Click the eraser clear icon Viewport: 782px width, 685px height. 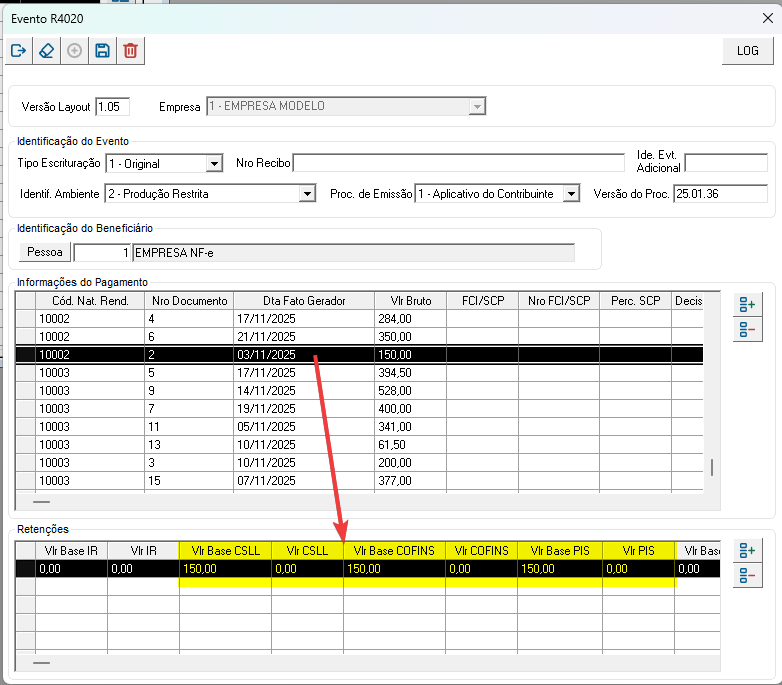click(46, 51)
